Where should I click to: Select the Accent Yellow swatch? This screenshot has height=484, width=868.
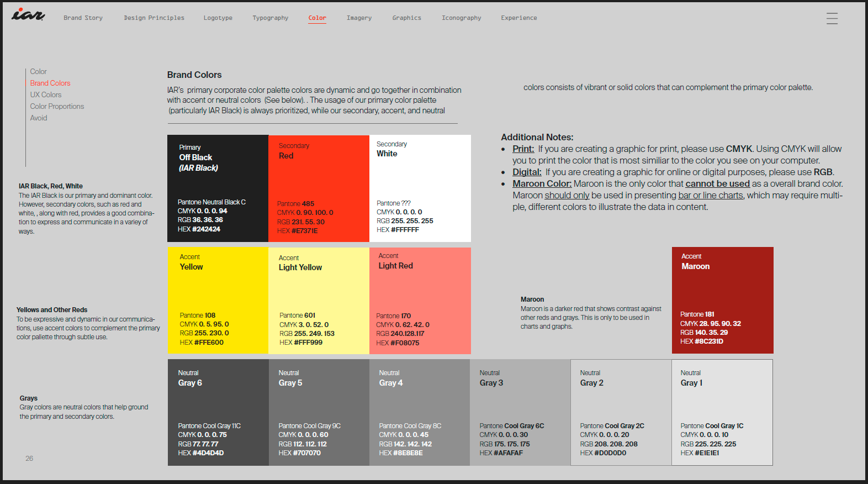point(218,301)
